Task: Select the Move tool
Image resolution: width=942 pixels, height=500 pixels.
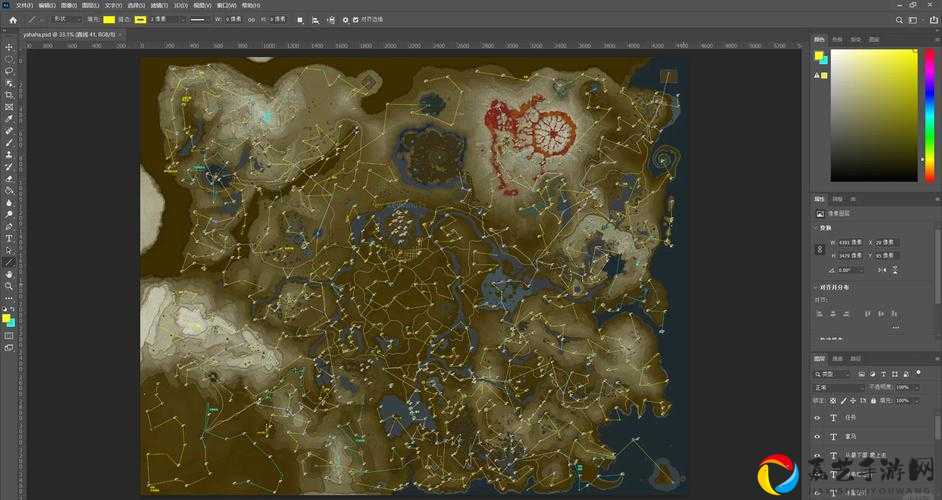Action: pos(9,47)
